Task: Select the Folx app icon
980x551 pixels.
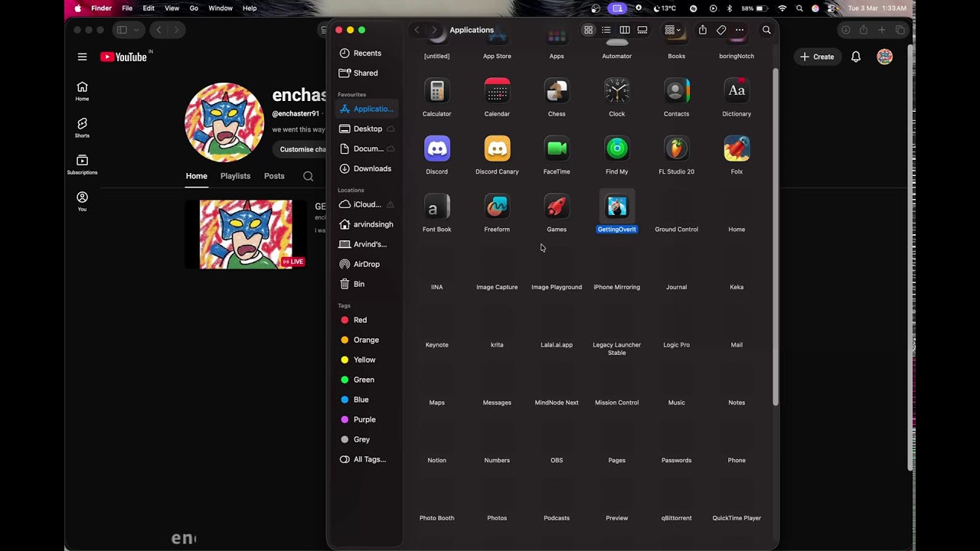Action: tap(737, 148)
